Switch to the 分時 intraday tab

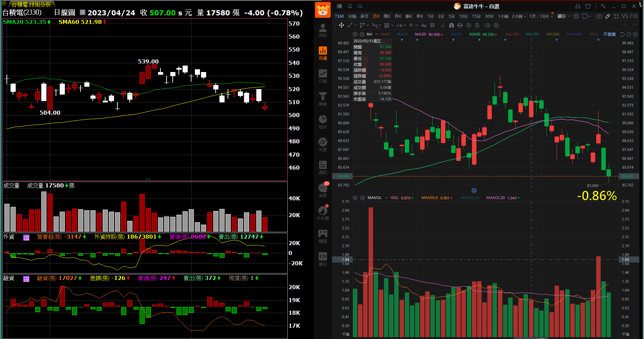[352, 16]
